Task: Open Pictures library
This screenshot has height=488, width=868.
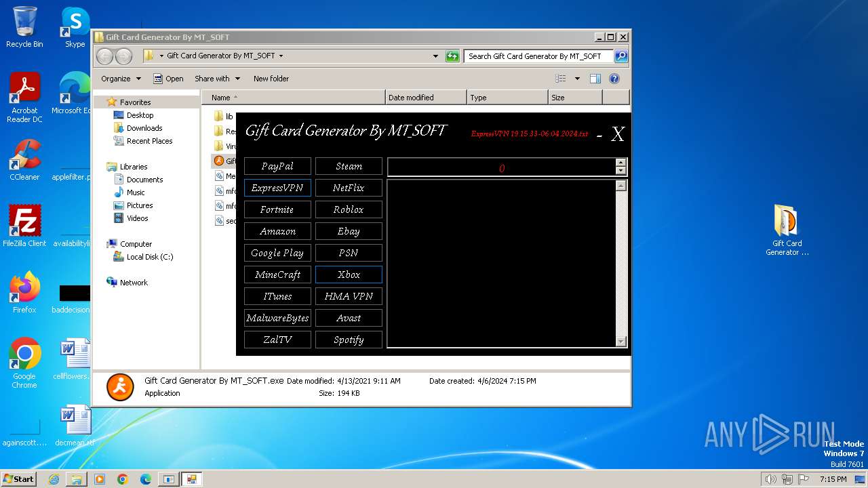Action: 139,205
